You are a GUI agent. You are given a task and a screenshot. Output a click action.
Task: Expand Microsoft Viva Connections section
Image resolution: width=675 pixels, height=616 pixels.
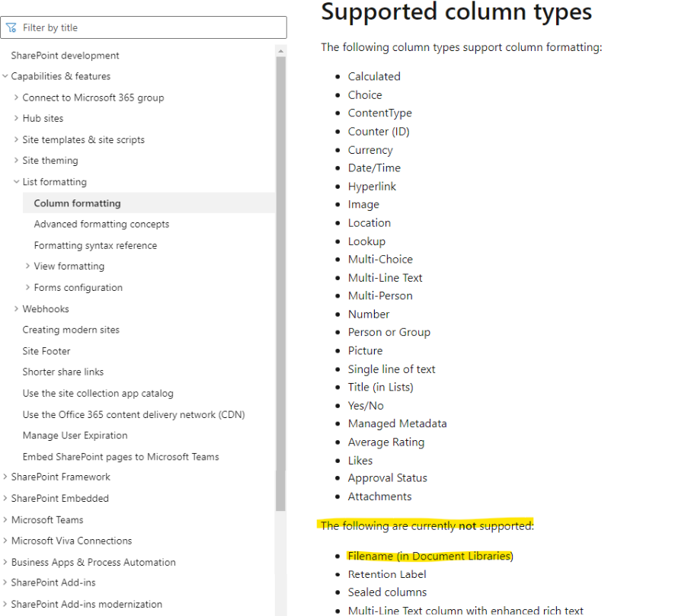(5, 541)
